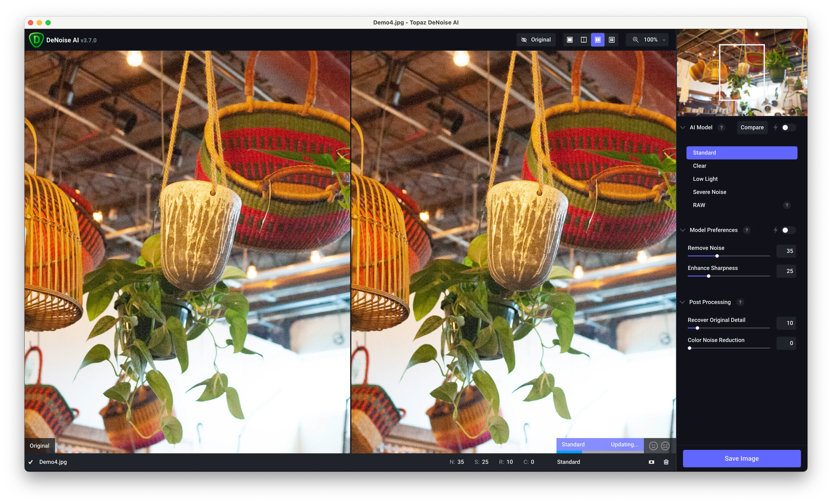832x504 pixels.
Task: Click the Save Image button
Action: (741, 458)
